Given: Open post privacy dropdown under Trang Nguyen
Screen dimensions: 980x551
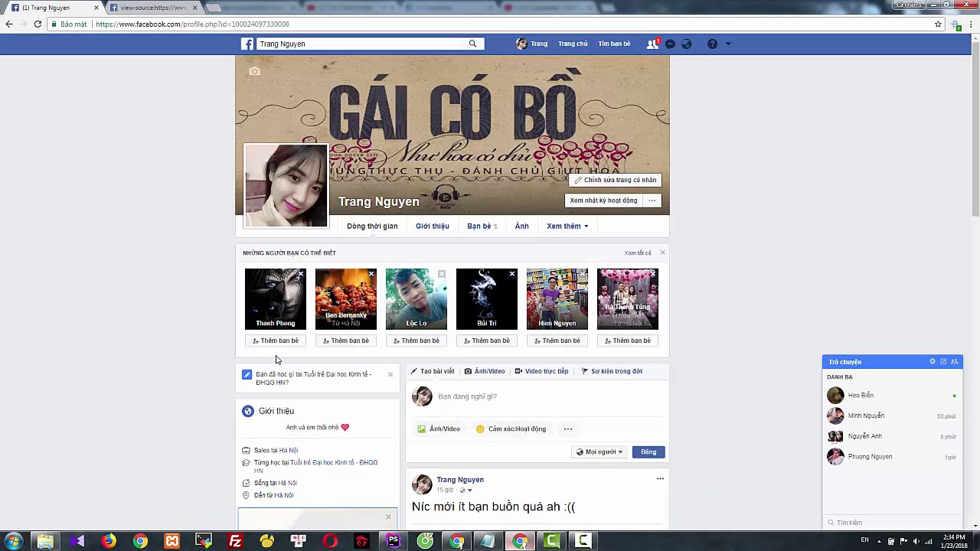Looking at the screenshot, I should [467, 490].
